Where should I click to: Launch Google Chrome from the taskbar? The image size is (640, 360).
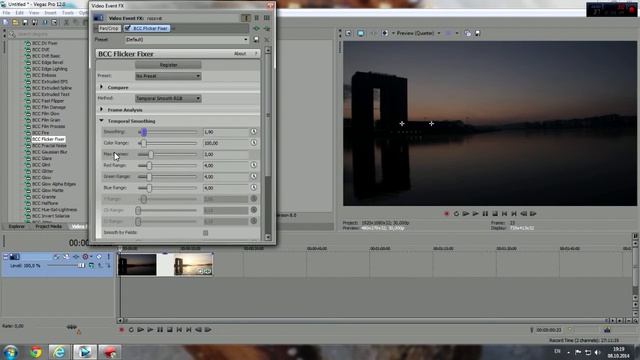pos(36,352)
